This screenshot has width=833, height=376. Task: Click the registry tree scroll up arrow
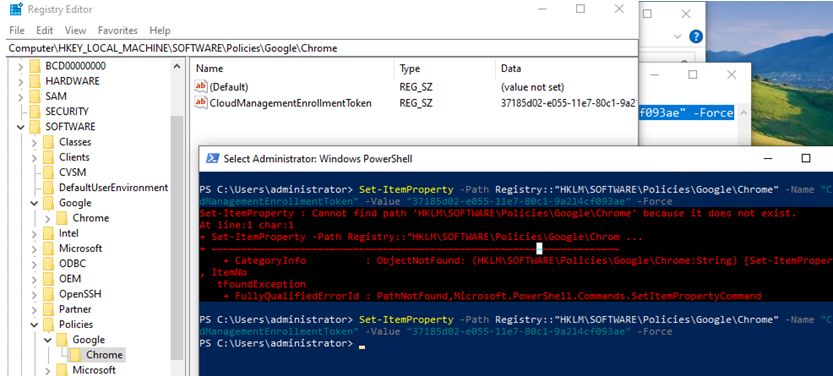[x=177, y=66]
